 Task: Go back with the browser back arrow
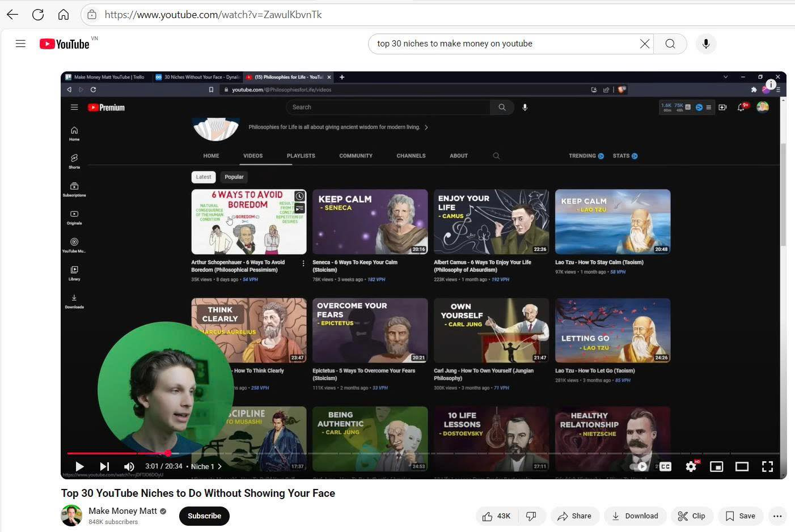point(12,15)
